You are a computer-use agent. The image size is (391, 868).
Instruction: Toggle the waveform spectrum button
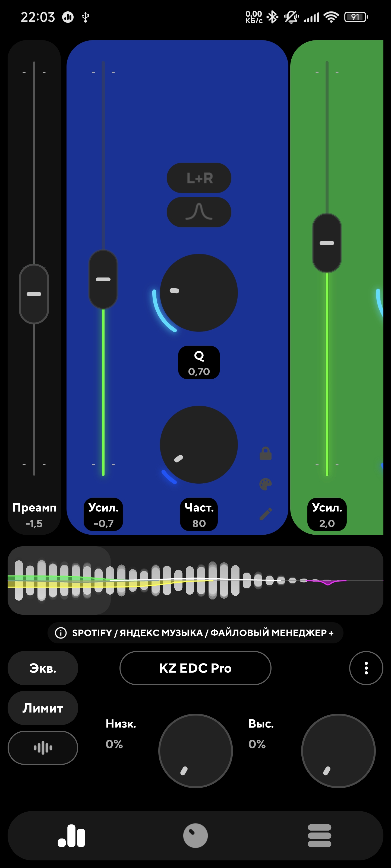click(43, 748)
